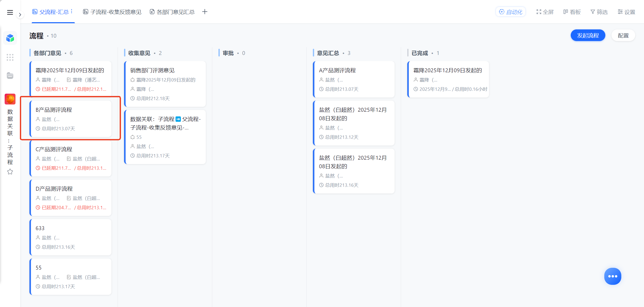Click the 流程 title heading
This screenshot has width=644, height=307.
[36, 36]
